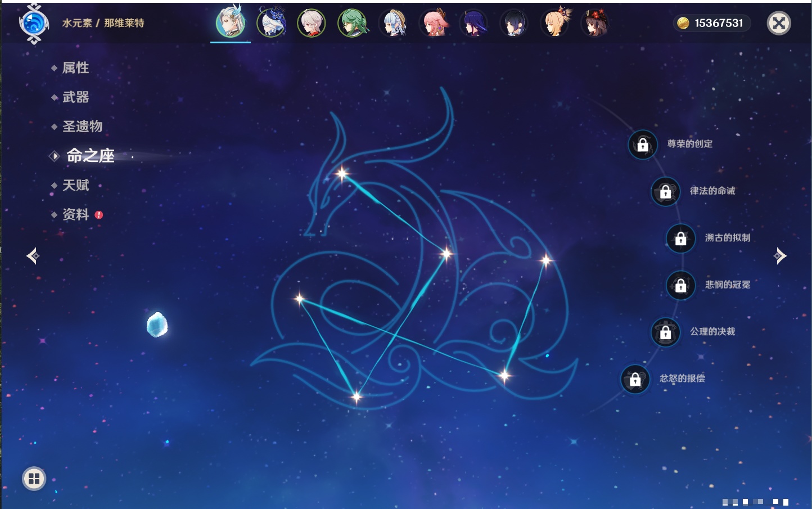Switch to the 武器 weapon section
This screenshot has height=509, width=812.
pos(75,97)
